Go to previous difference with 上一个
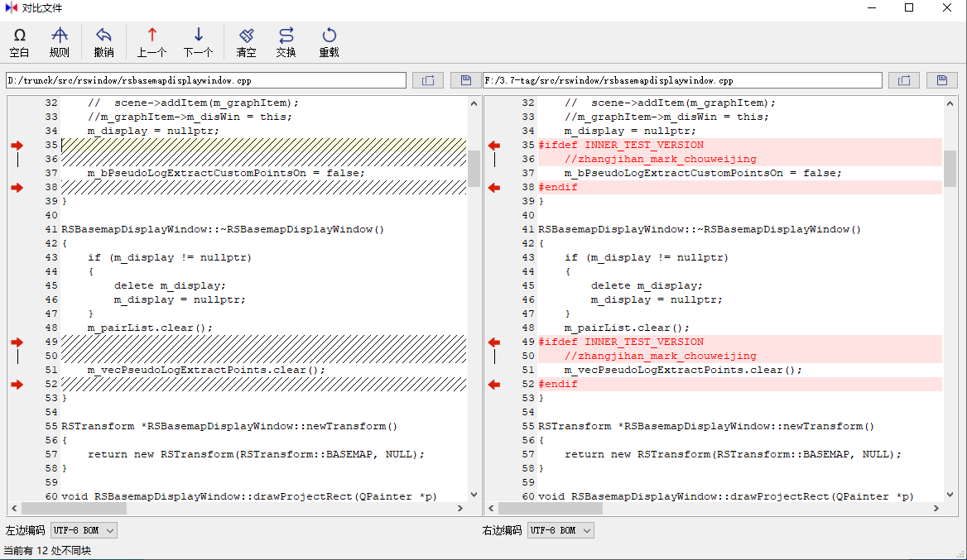This screenshot has height=560, width=967. 152,42
